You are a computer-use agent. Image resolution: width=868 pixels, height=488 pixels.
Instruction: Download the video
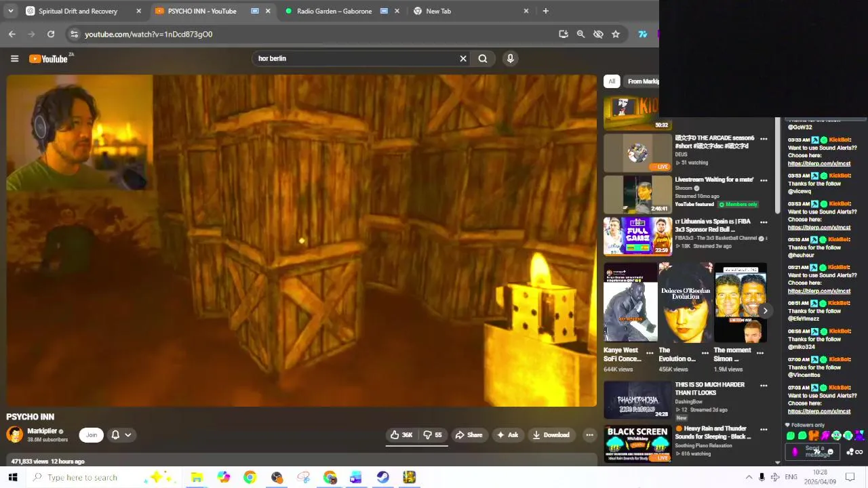[x=551, y=435]
